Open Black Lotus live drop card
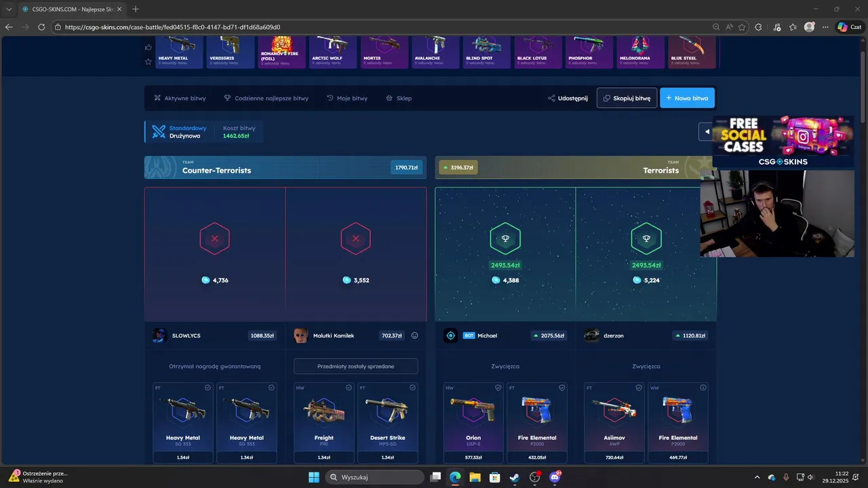Screen dimensions: 868x488 [538, 52]
